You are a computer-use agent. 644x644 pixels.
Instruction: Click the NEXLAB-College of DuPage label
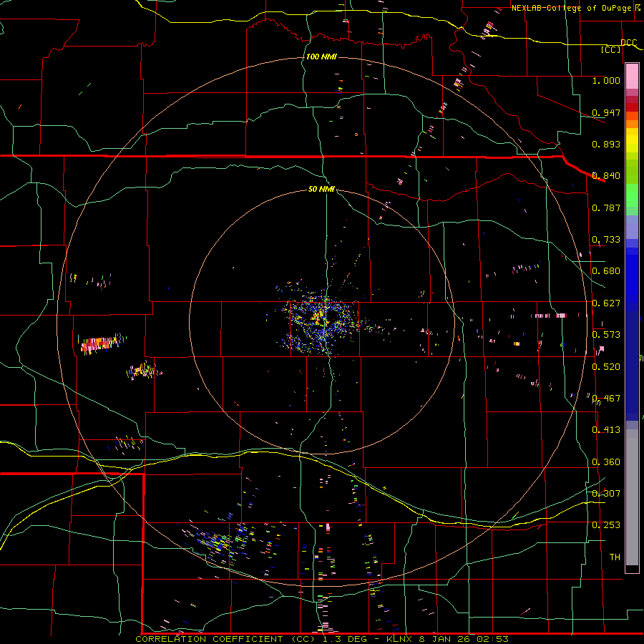click(572, 8)
